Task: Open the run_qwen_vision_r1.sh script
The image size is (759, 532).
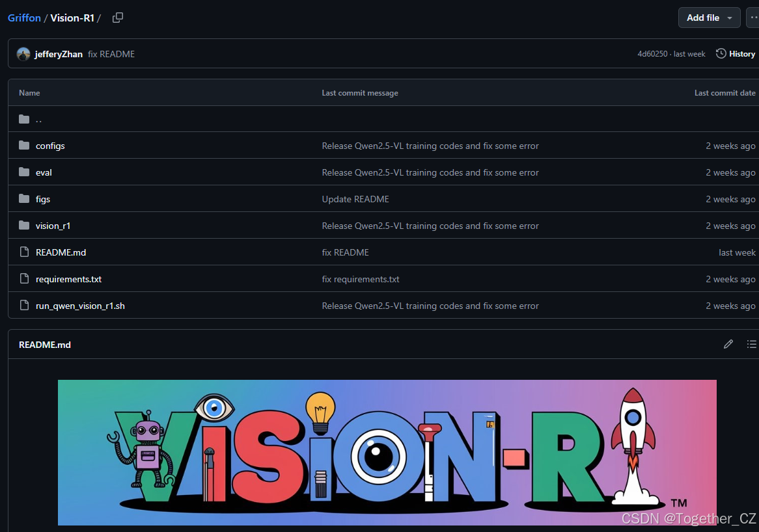Action: [80, 305]
